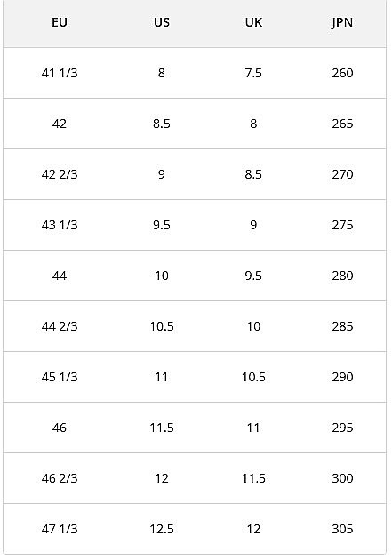Select JPN size 260 cell
The width and height of the screenshot is (392, 560).
click(x=342, y=73)
